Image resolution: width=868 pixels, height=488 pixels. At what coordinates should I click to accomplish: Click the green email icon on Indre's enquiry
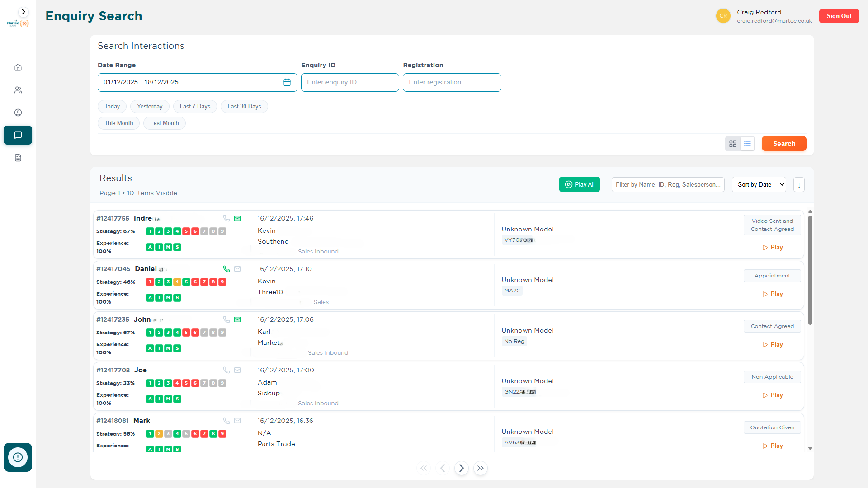click(x=237, y=218)
